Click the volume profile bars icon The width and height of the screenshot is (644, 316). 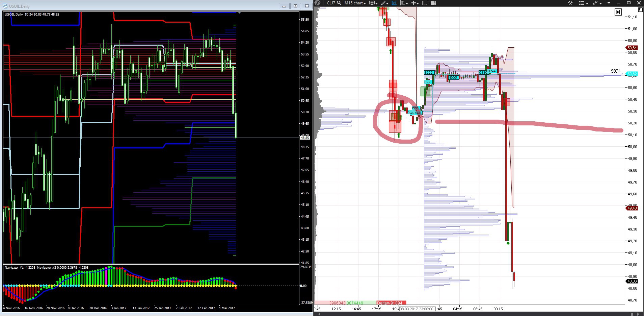click(402, 3)
